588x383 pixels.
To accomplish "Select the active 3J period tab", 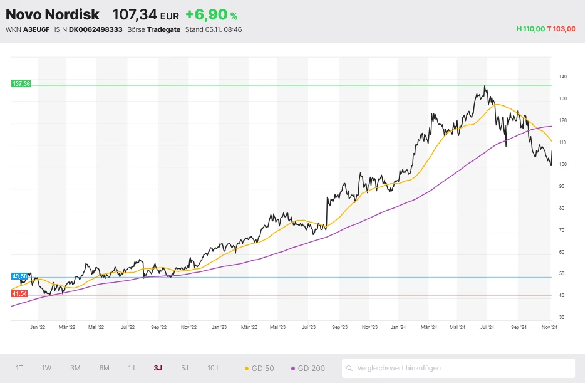I will click(158, 369).
